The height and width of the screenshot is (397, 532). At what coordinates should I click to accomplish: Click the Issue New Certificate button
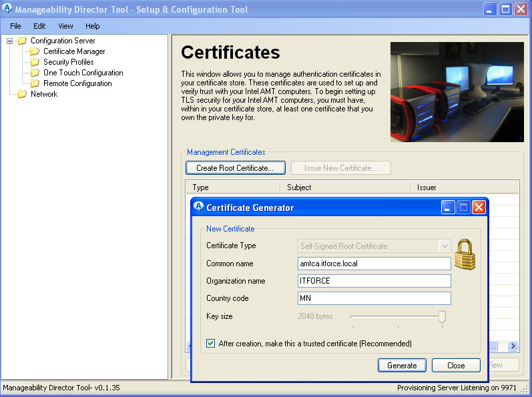340,168
